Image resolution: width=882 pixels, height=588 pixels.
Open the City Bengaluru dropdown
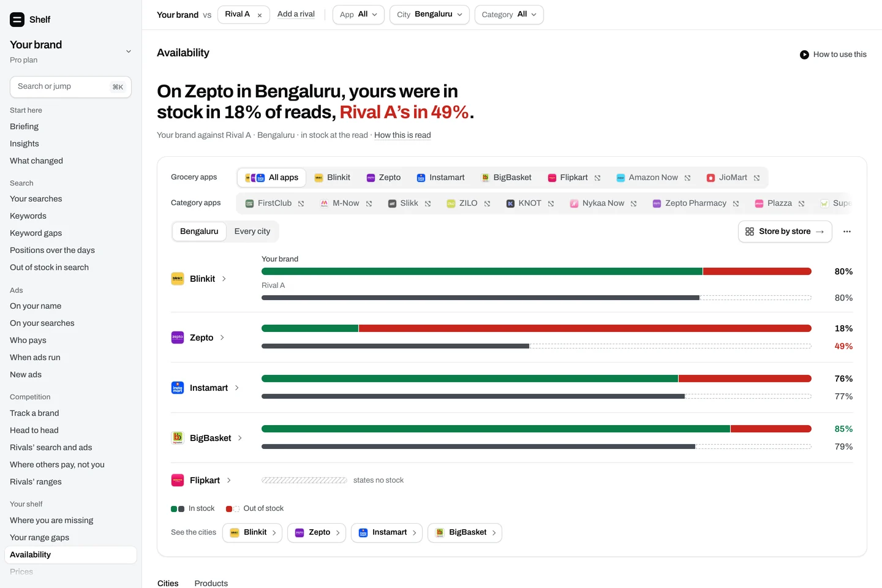coord(429,15)
